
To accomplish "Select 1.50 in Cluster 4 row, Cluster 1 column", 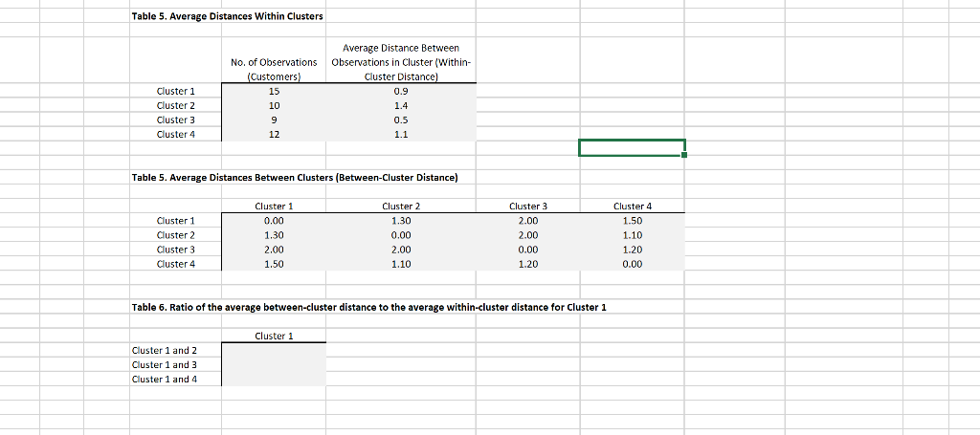I will [274, 264].
